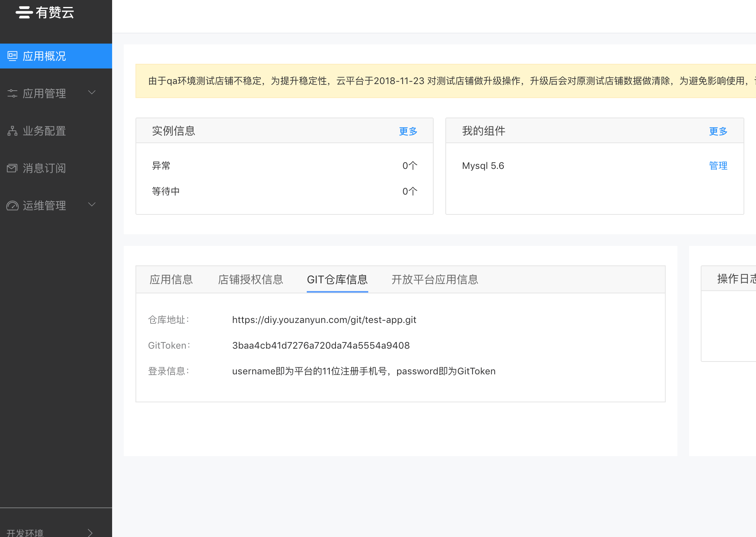Click the repository URL text

324,320
